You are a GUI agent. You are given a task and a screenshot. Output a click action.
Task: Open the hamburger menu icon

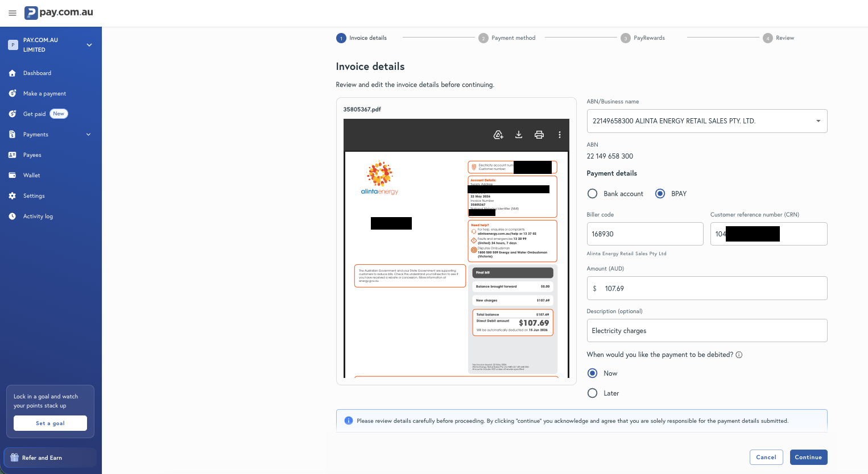pos(13,13)
